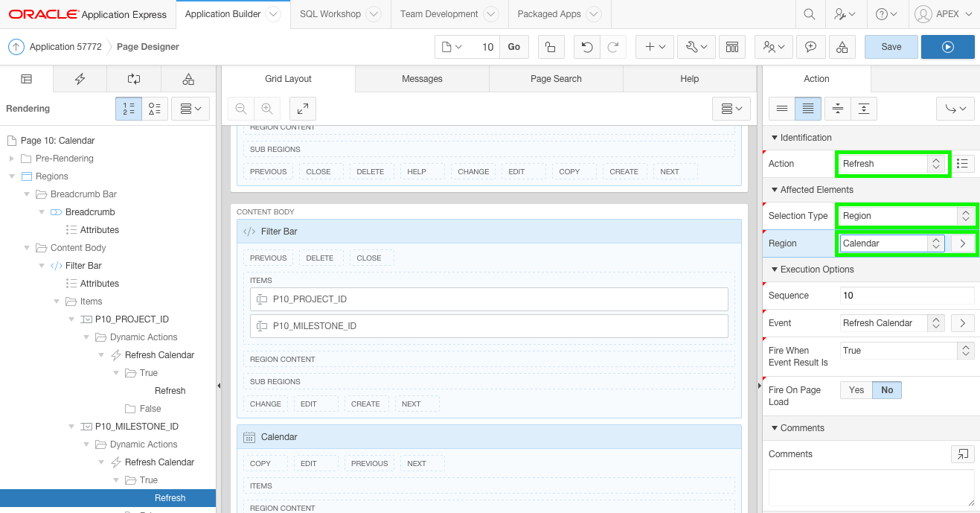The width and height of the screenshot is (980, 513).
Task: Click the Go button for page 10
Action: pos(514,47)
